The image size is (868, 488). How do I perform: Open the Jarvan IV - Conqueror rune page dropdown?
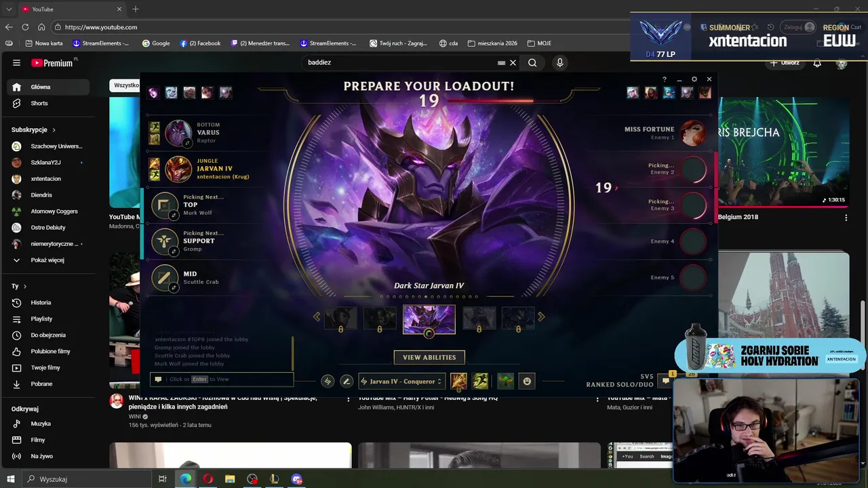pos(401,381)
